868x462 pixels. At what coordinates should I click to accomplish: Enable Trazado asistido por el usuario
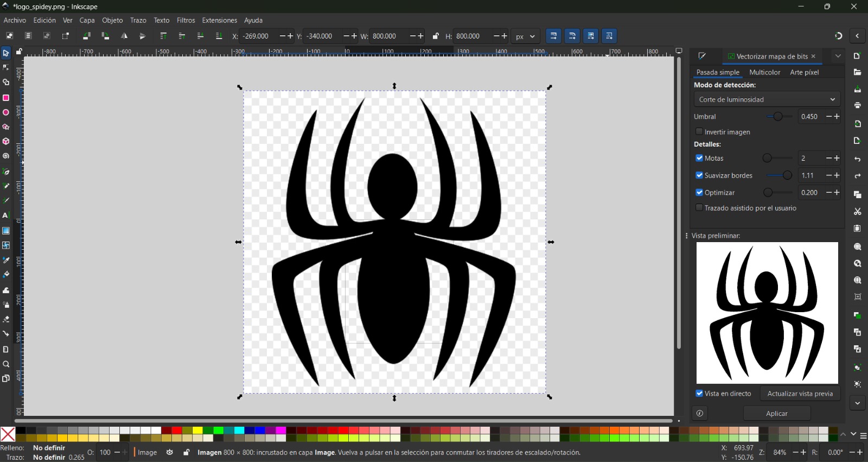tap(699, 207)
